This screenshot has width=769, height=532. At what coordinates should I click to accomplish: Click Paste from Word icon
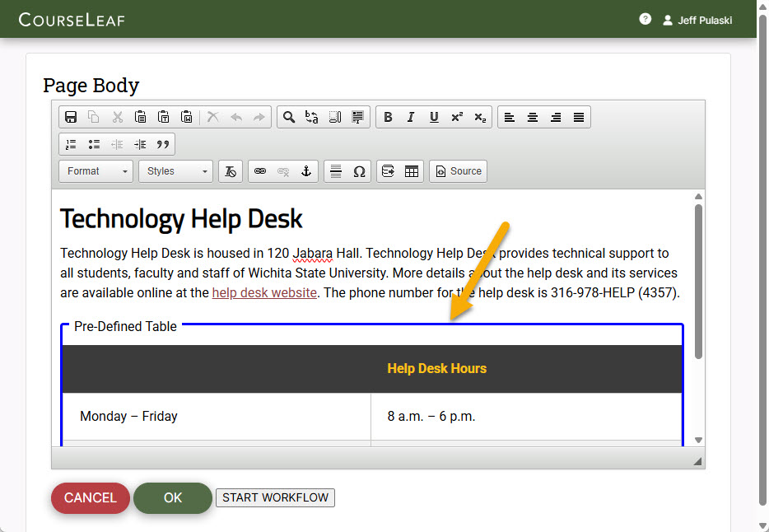pos(186,117)
